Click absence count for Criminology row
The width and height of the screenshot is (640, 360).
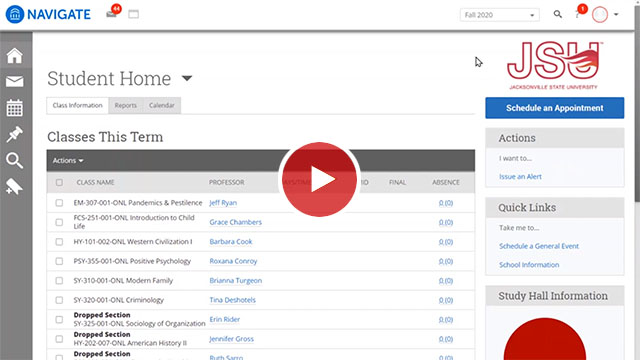point(446,300)
